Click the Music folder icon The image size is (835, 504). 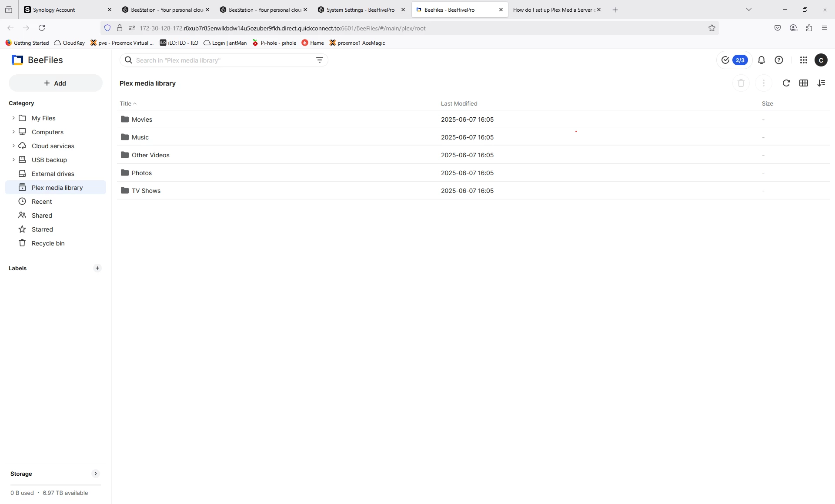pyautogui.click(x=125, y=137)
